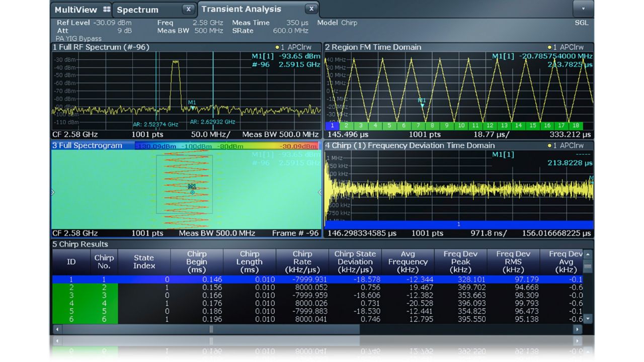
Task: Click the Freq Dev Peak column header
Action: coord(461,262)
